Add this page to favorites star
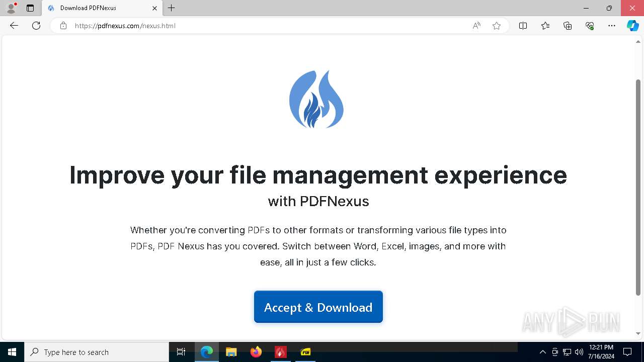 point(497,26)
